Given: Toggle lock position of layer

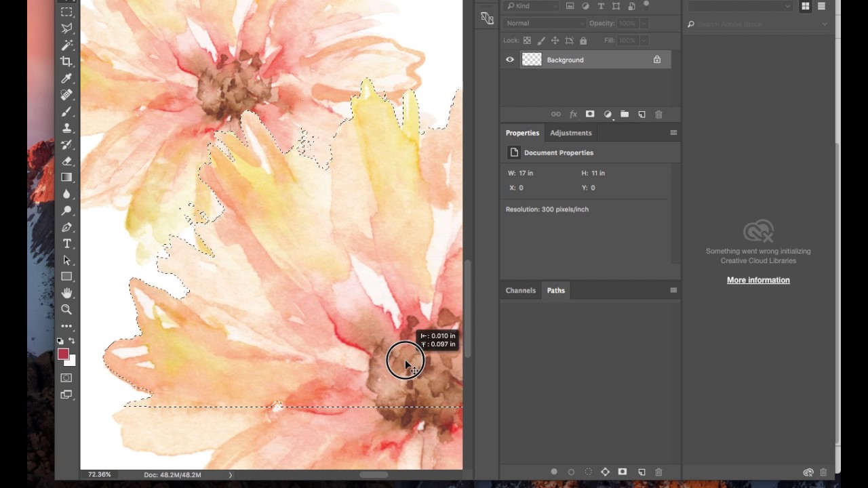Looking at the screenshot, I should [555, 41].
